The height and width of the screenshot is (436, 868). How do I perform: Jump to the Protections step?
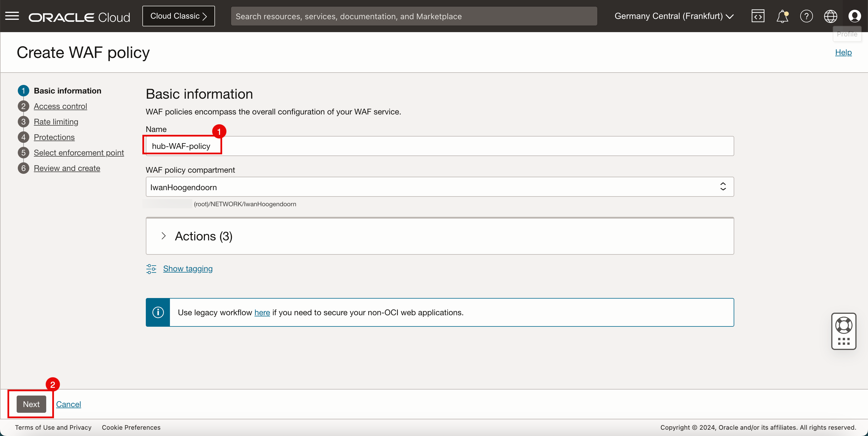54,137
